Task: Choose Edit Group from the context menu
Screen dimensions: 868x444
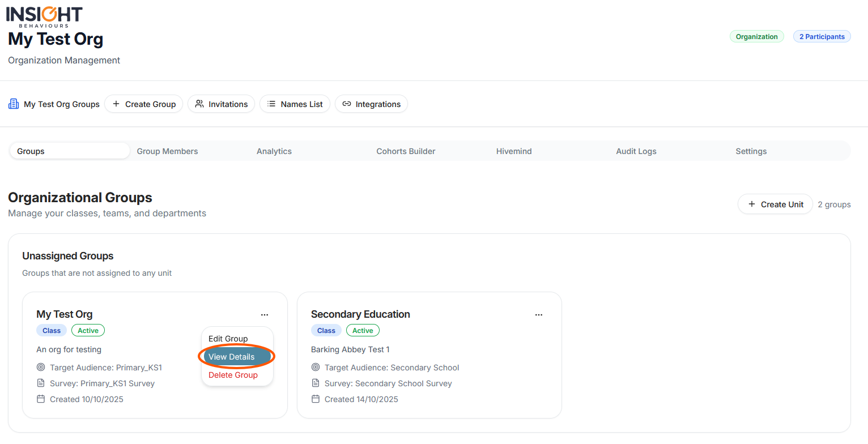Action: (x=228, y=339)
